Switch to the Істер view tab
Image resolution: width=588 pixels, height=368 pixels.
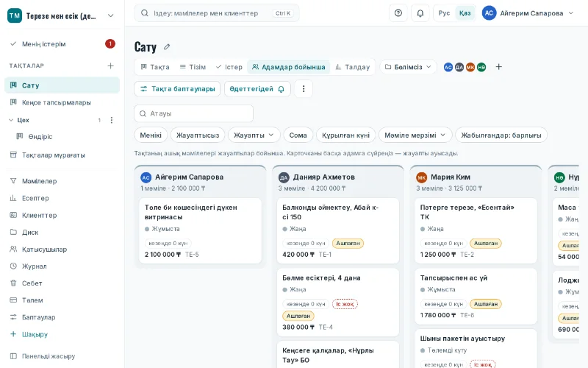pos(229,67)
